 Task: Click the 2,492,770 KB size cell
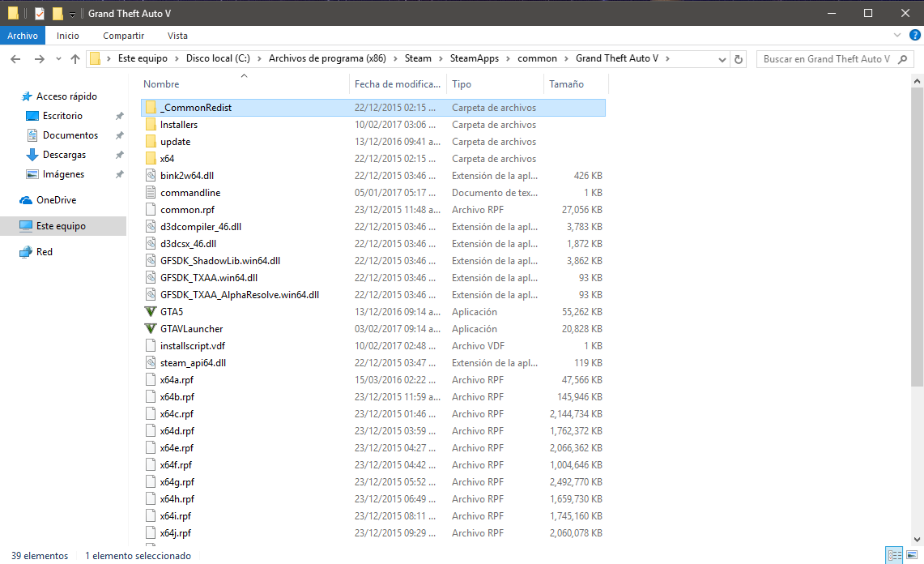tap(576, 482)
